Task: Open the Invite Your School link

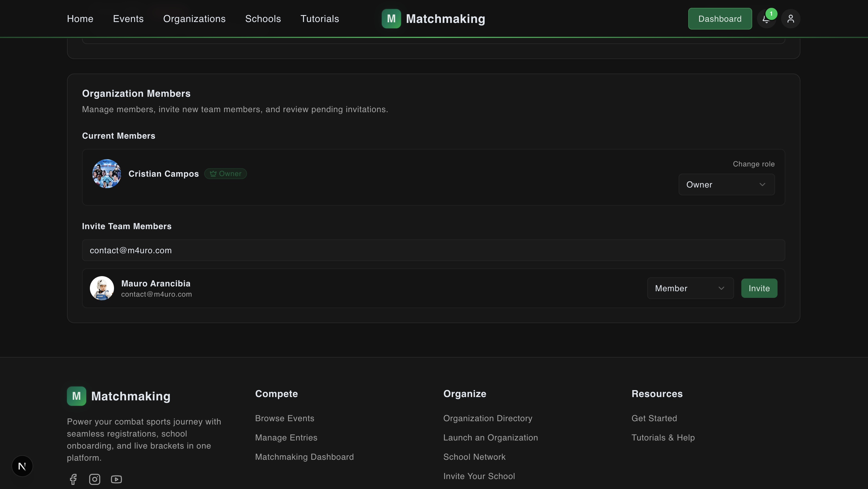Action: 479,476
